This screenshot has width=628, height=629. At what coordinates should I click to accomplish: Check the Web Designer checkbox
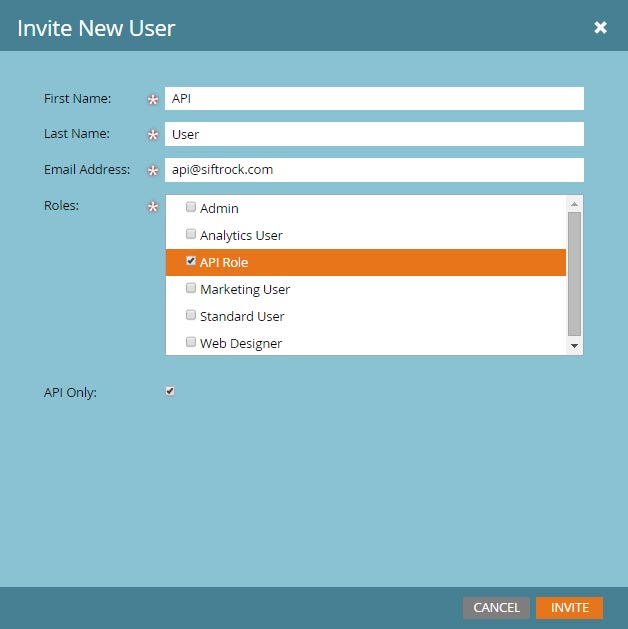point(191,342)
